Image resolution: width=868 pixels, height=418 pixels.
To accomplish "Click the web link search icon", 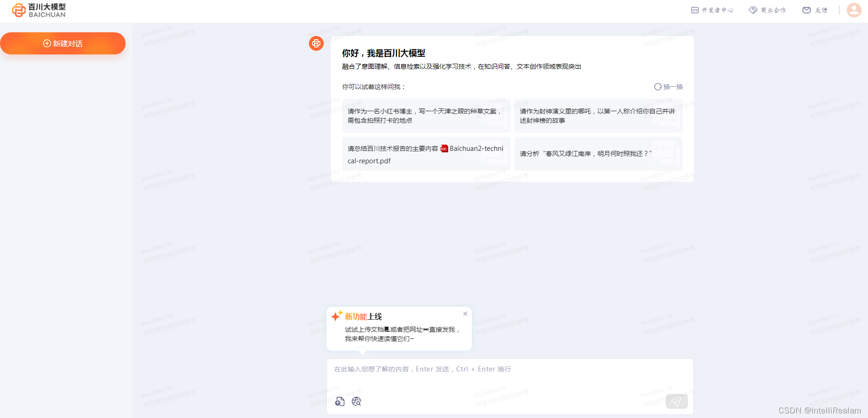I will 356,401.
